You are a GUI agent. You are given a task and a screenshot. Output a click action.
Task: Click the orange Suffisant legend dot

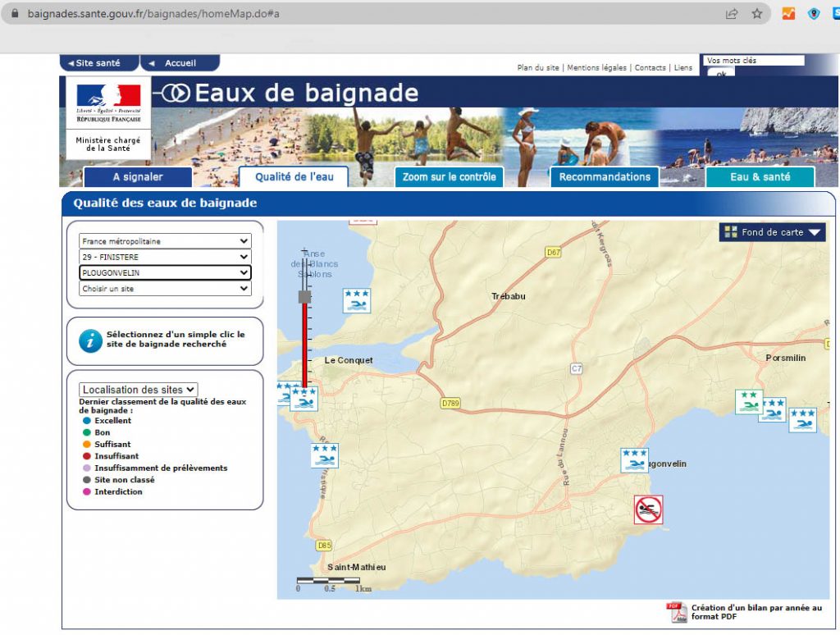click(87, 444)
